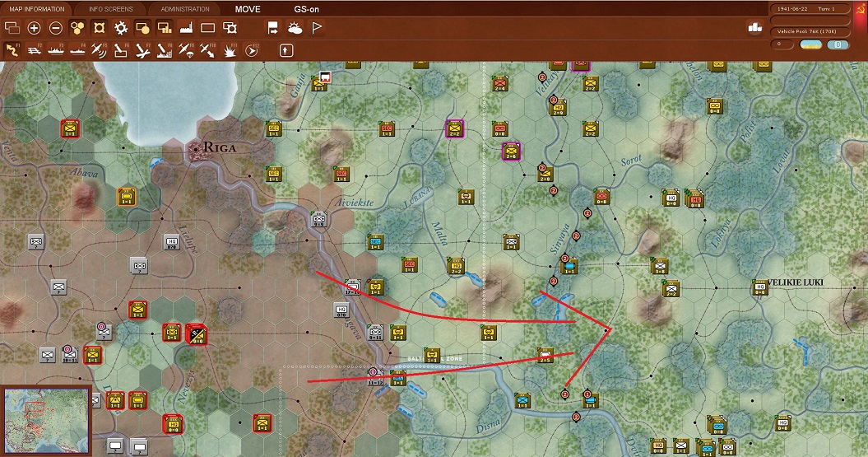Image resolution: width=868 pixels, height=457 pixels.
Task: Click the blank rectangle toolbar icon
Action: tap(207, 28)
